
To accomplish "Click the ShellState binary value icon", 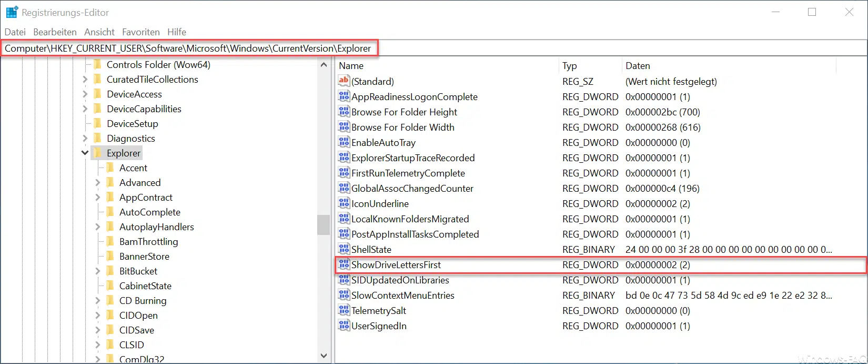I will coord(344,249).
